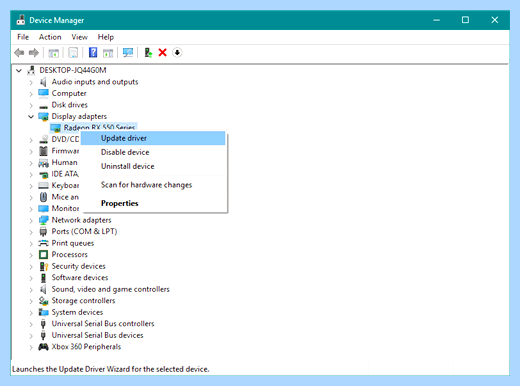Click the red X Uninstall device icon

tap(163, 52)
